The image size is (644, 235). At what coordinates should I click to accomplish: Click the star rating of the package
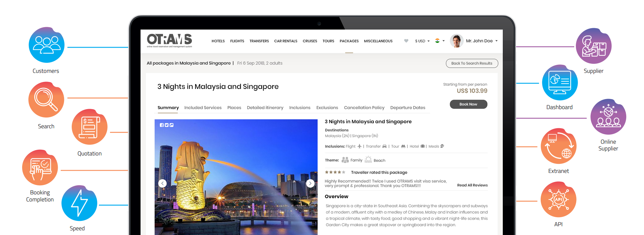pyautogui.click(x=335, y=172)
